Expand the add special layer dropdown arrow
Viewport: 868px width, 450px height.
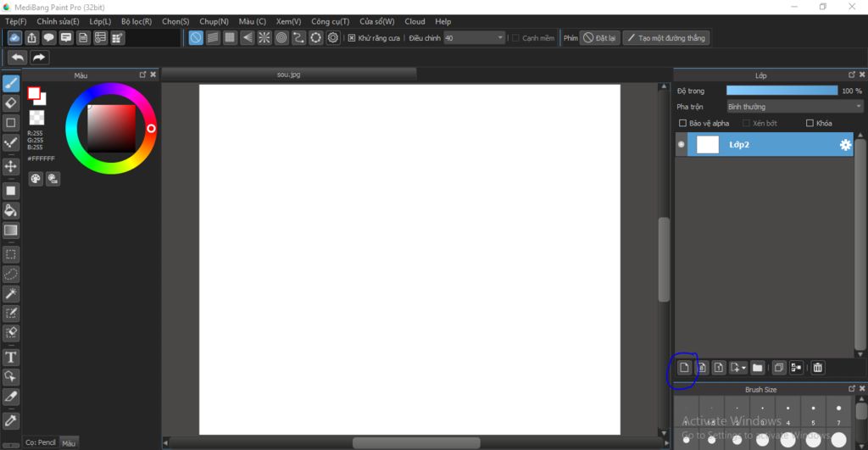(x=743, y=368)
